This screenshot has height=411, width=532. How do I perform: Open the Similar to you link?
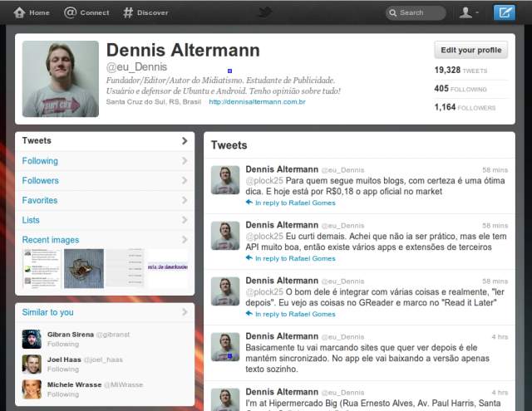[47, 312]
